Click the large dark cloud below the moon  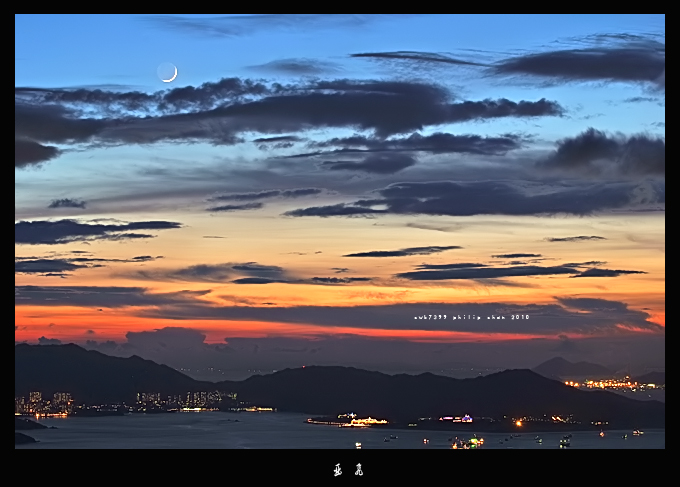300,108
